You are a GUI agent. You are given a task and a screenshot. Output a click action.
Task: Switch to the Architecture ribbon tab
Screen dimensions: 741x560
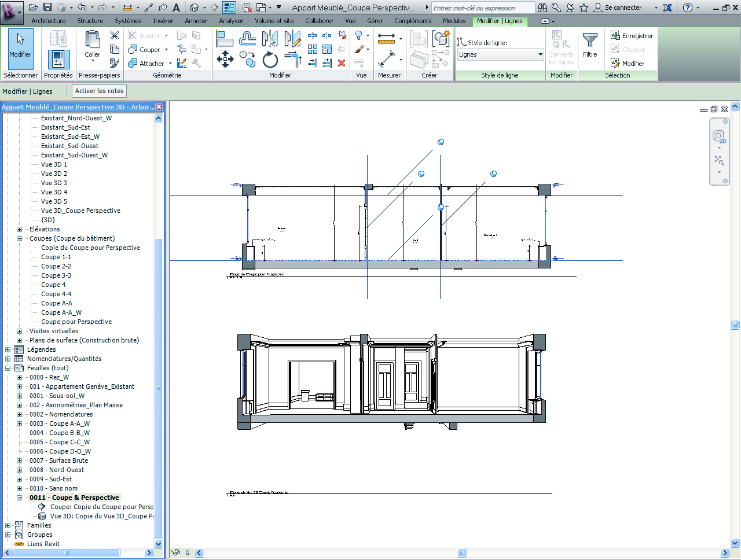[48, 20]
